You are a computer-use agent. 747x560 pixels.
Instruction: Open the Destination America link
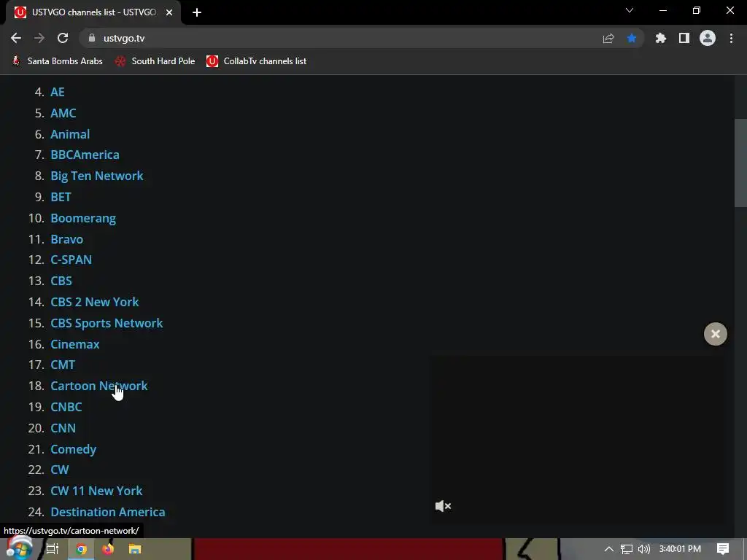point(108,512)
